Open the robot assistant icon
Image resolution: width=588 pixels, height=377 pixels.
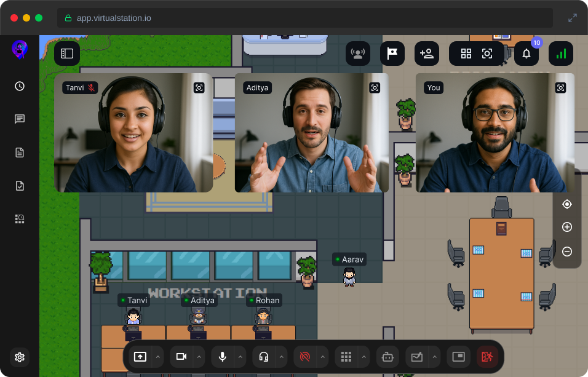click(x=387, y=357)
